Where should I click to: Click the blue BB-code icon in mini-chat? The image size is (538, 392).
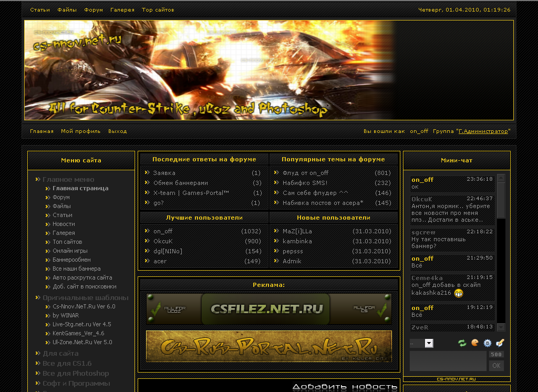coord(488,343)
